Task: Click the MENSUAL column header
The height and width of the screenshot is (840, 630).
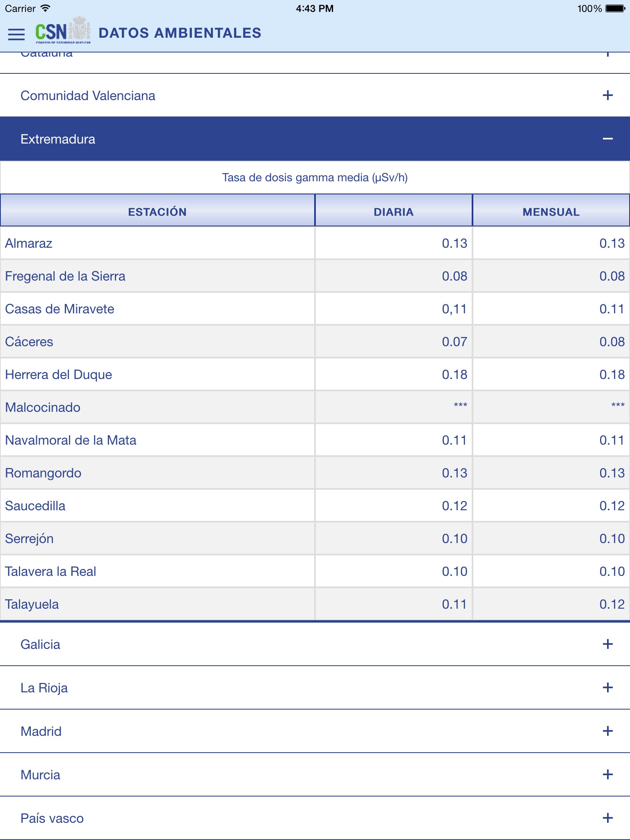Action: (551, 212)
